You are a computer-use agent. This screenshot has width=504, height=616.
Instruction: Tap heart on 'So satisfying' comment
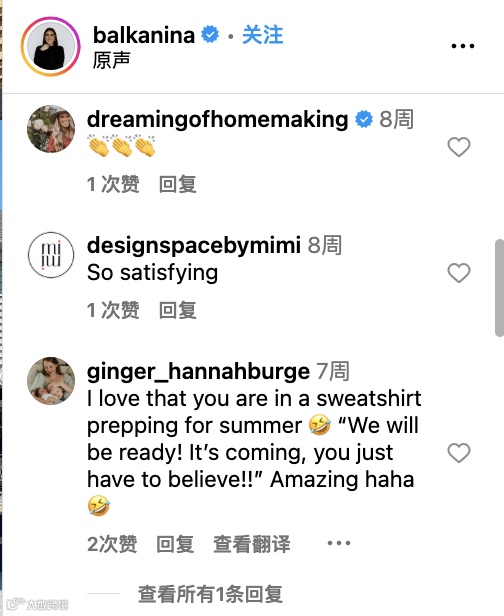coord(458,273)
